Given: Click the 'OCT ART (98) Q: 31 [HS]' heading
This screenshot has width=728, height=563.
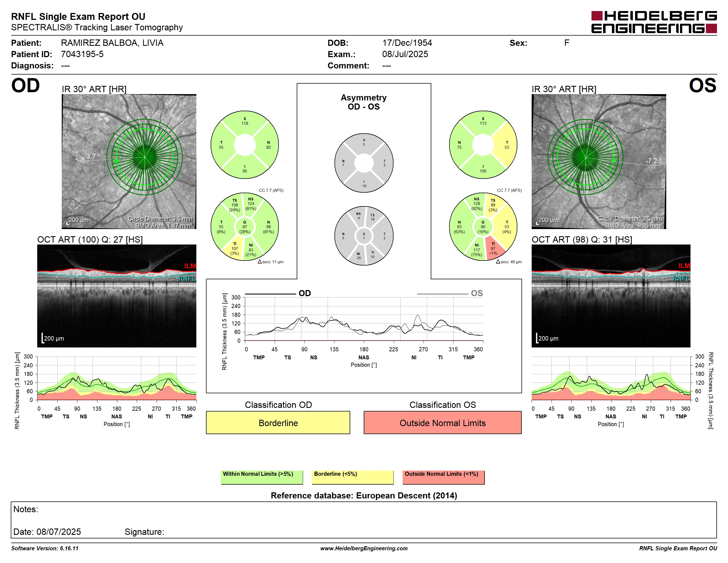Looking at the screenshot, I should pyautogui.click(x=582, y=240).
